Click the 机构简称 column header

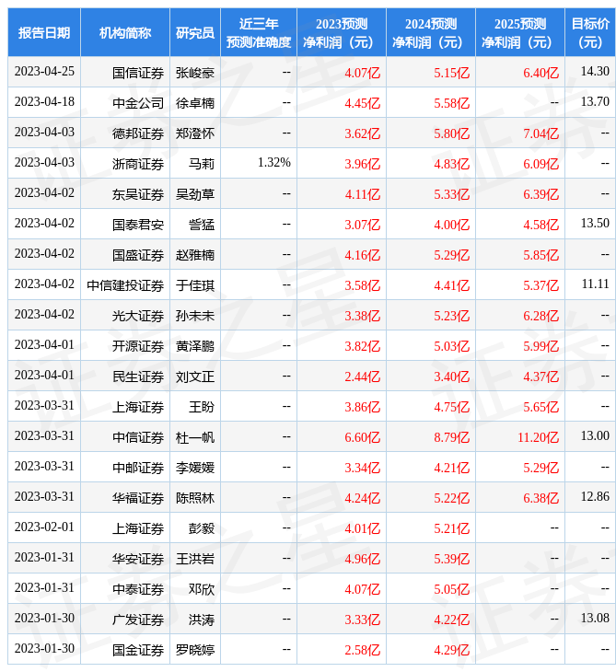125,33
